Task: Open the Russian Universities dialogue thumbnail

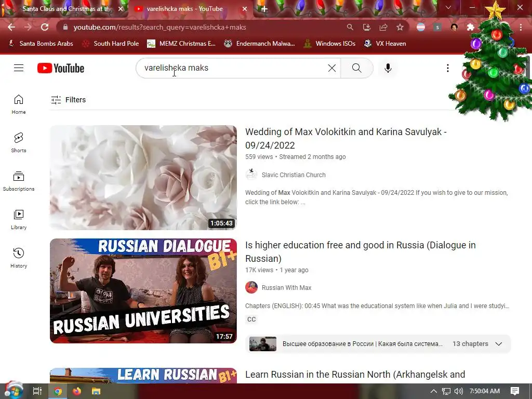Action: coord(143,291)
